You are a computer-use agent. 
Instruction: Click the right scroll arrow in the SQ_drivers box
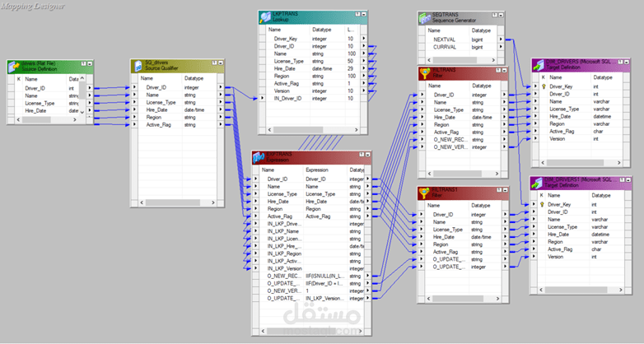coord(212,202)
